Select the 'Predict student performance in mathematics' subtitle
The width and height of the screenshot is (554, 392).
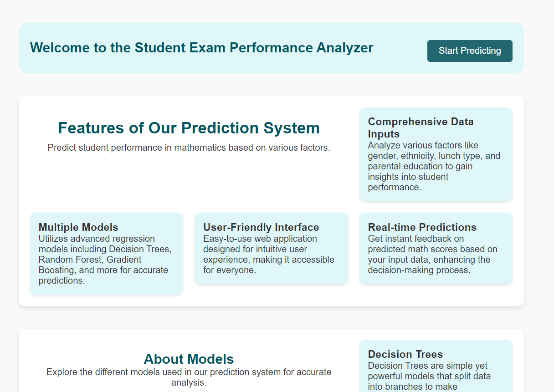[189, 148]
